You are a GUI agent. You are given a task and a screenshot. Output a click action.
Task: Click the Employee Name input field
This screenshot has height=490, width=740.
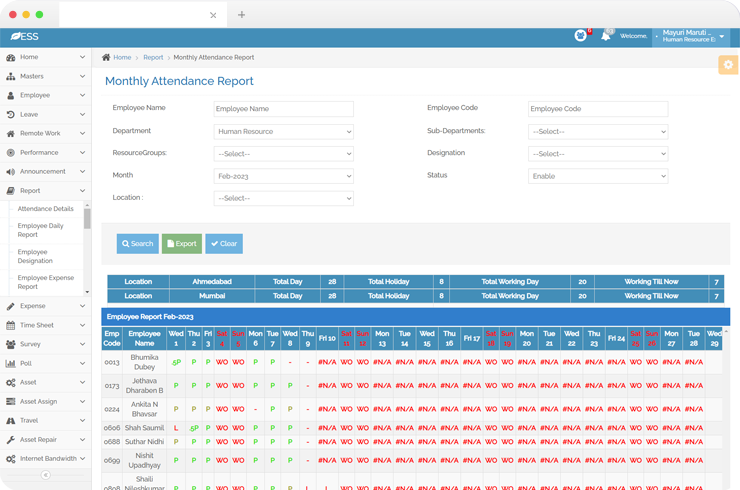point(284,109)
